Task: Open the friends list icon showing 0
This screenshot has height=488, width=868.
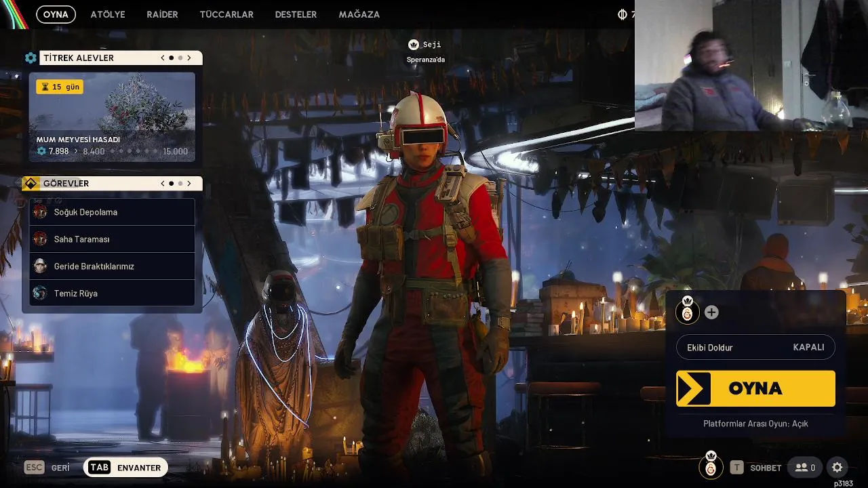Action: tap(805, 468)
